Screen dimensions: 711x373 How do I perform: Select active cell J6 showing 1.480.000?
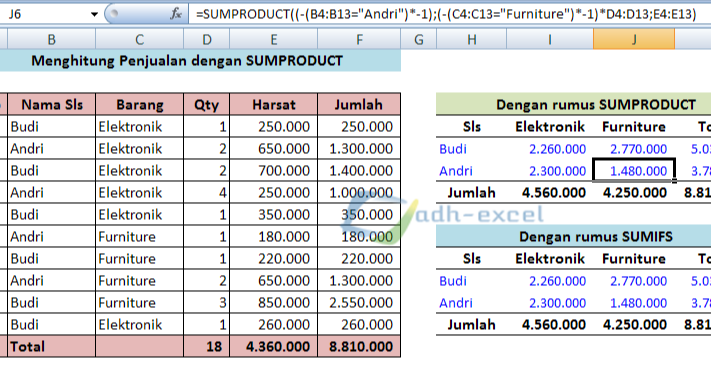[634, 170]
